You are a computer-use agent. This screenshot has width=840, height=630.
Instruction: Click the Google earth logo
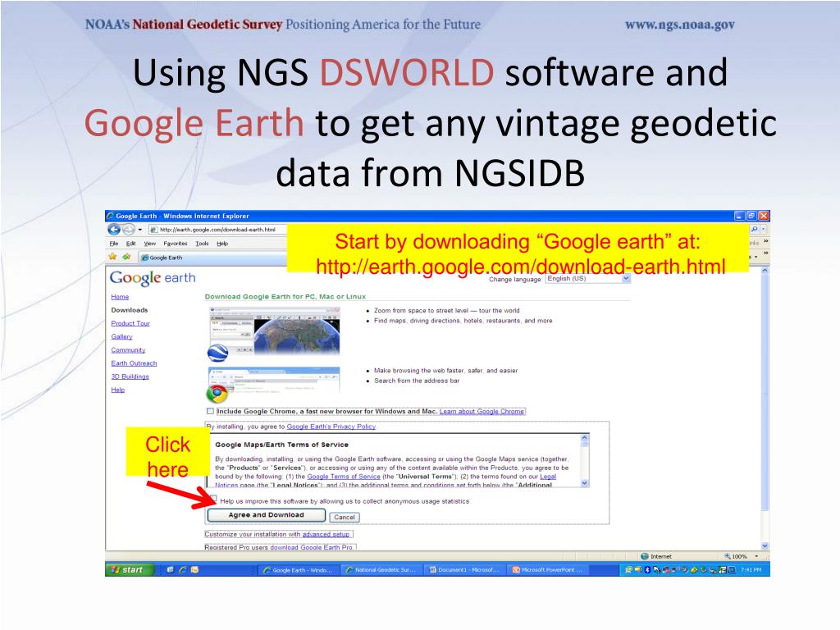[153, 277]
